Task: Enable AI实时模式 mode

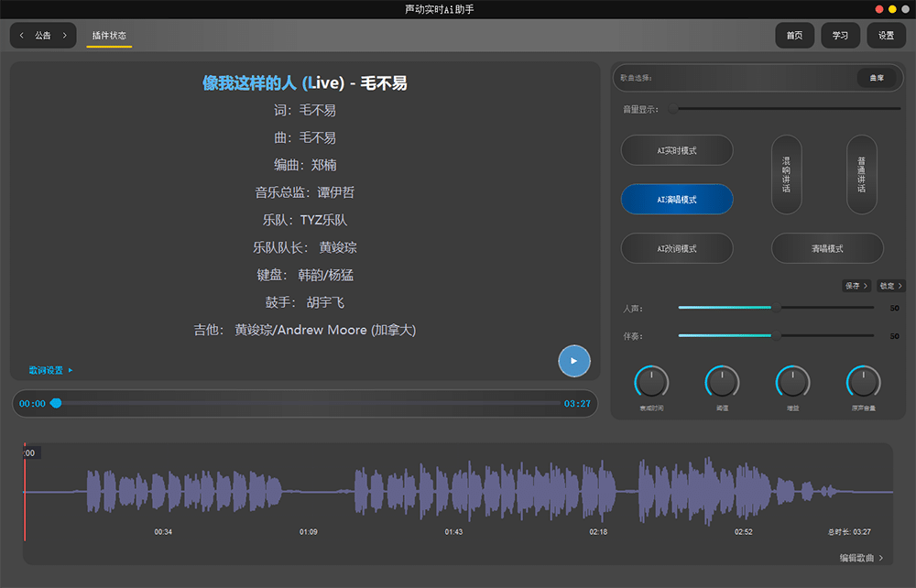Action: 677,150
